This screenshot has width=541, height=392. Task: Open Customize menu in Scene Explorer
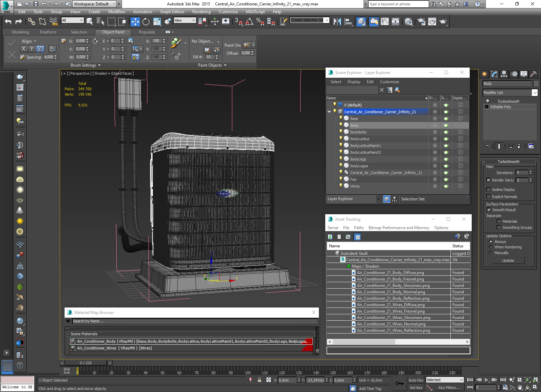(390, 82)
